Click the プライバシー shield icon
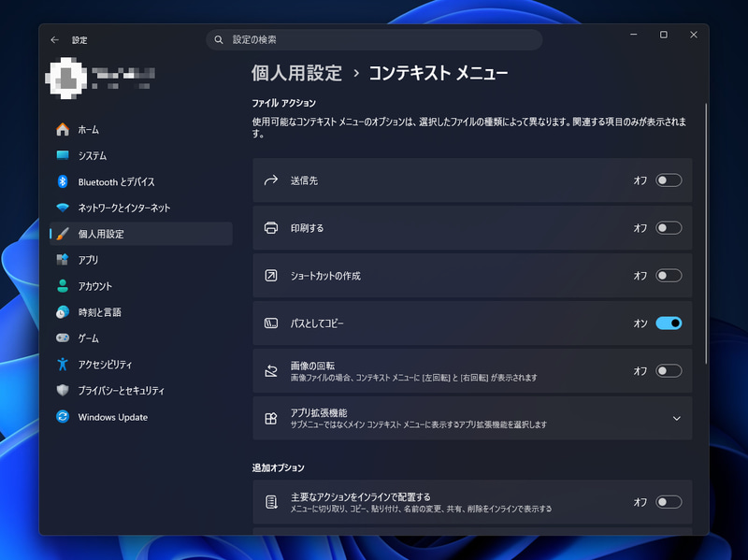 (x=63, y=390)
